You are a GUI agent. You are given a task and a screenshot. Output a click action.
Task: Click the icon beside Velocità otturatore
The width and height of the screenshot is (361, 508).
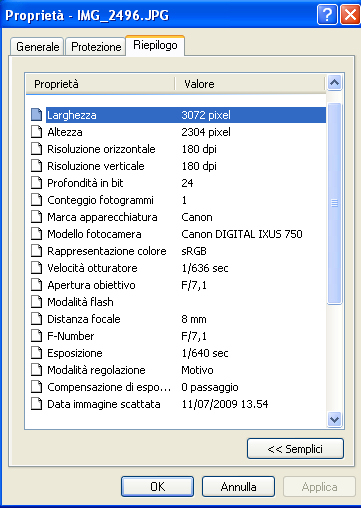click(x=37, y=268)
